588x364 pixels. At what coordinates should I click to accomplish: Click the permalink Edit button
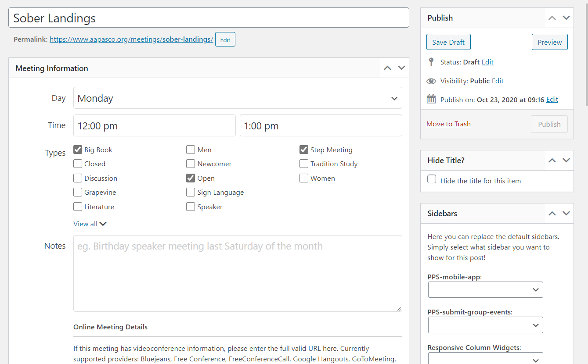[x=225, y=39]
